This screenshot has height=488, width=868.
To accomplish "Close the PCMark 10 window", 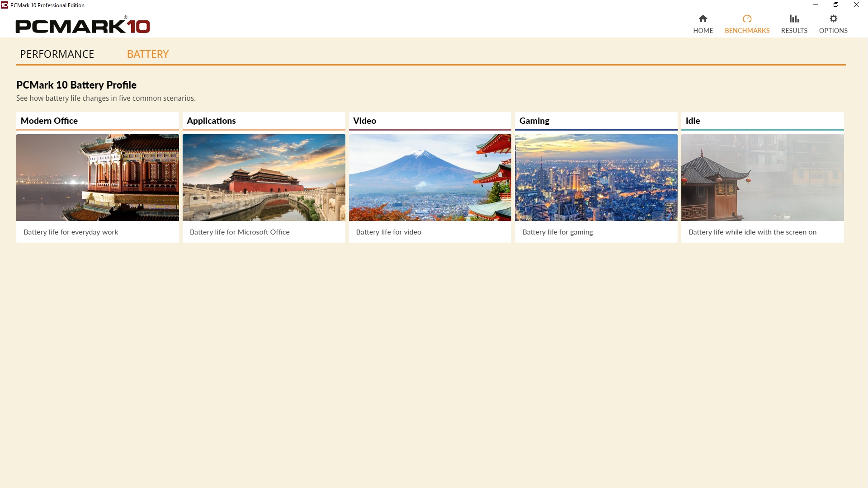I will [857, 5].
